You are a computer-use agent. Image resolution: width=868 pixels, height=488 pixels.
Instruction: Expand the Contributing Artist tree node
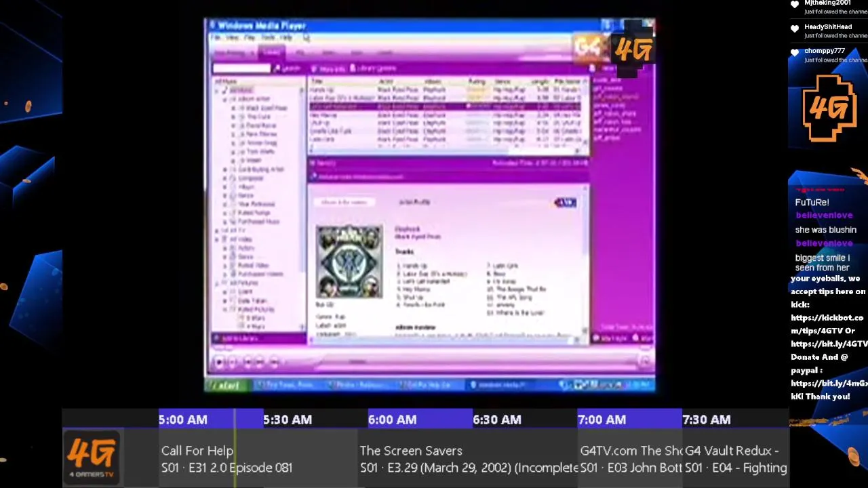pos(226,169)
